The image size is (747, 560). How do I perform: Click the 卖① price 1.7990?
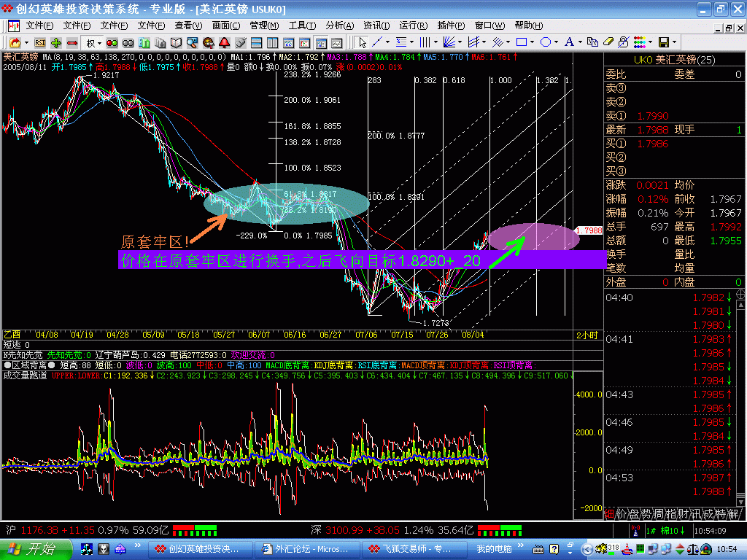click(x=653, y=116)
